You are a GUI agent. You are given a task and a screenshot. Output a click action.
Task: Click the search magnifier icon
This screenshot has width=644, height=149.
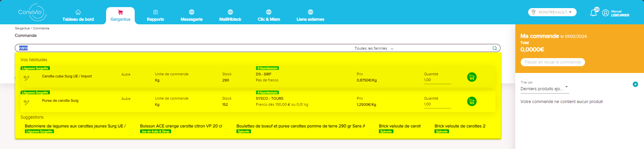[495, 48]
